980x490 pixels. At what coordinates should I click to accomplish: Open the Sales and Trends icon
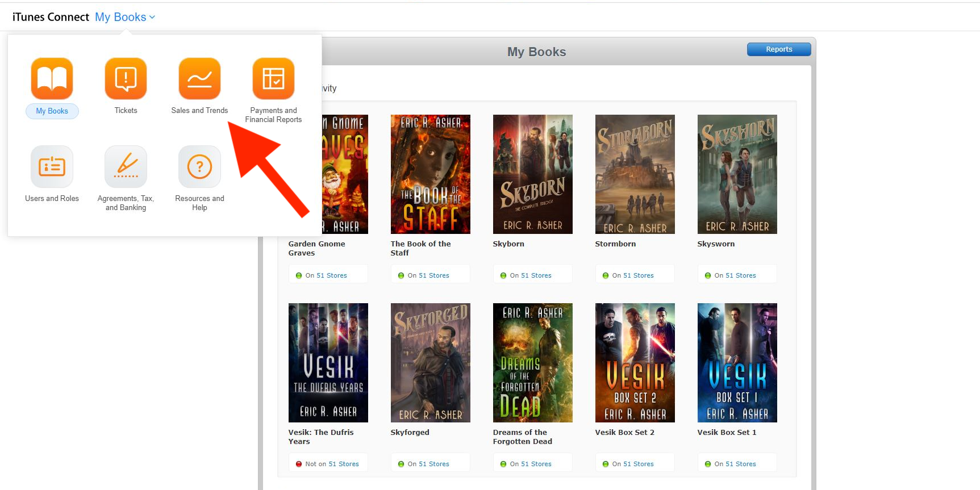[199, 78]
